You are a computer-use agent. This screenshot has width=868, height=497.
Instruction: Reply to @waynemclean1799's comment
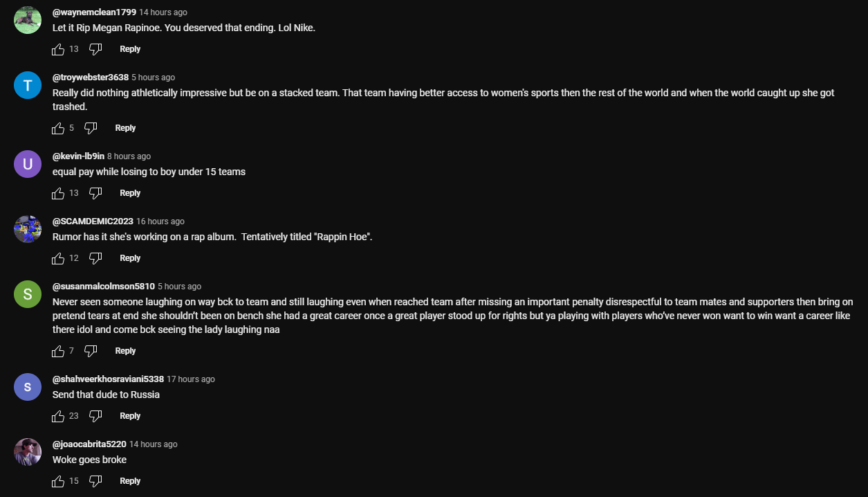coord(130,49)
